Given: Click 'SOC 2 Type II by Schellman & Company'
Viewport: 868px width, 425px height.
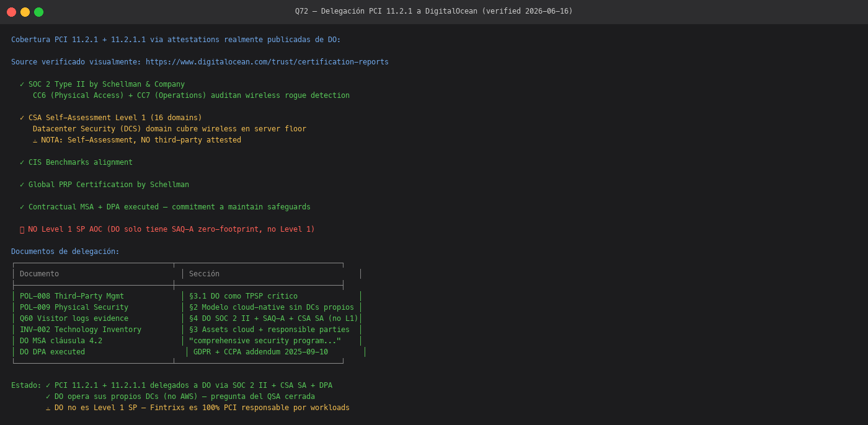Looking at the screenshot, I should [x=107, y=84].
